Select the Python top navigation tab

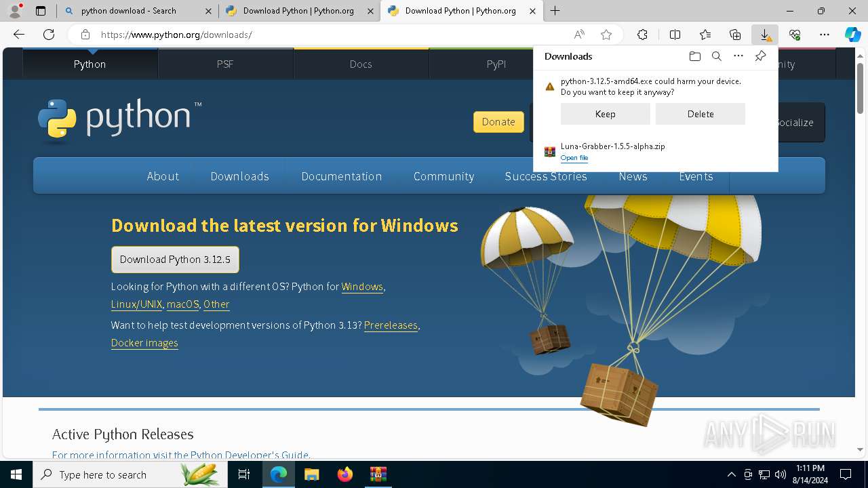pos(90,64)
